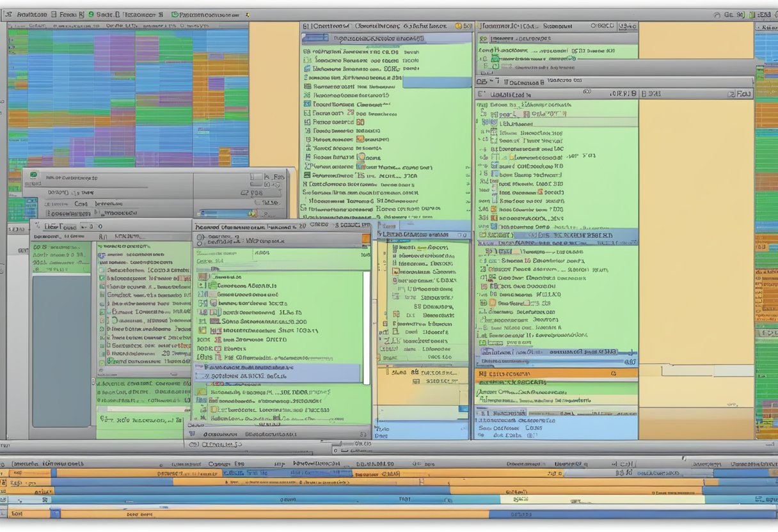
Task: Click the labeled button in the right panel's header bar
Action: point(742,94)
